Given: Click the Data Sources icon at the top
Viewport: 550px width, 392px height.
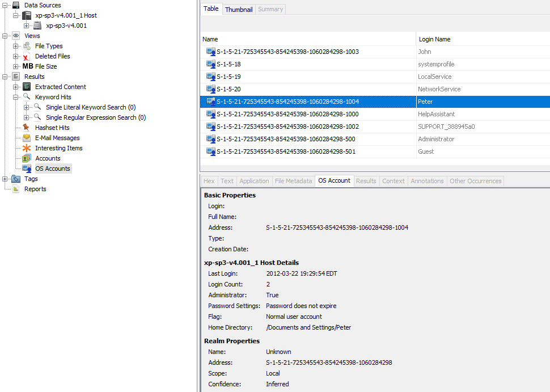Looking at the screenshot, I should (15, 5).
